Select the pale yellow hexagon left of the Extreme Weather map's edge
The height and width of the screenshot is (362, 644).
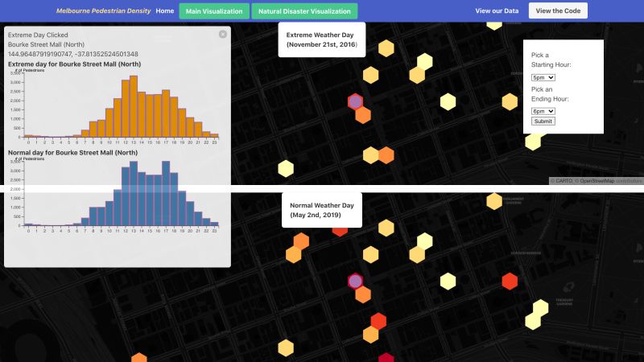286,168
